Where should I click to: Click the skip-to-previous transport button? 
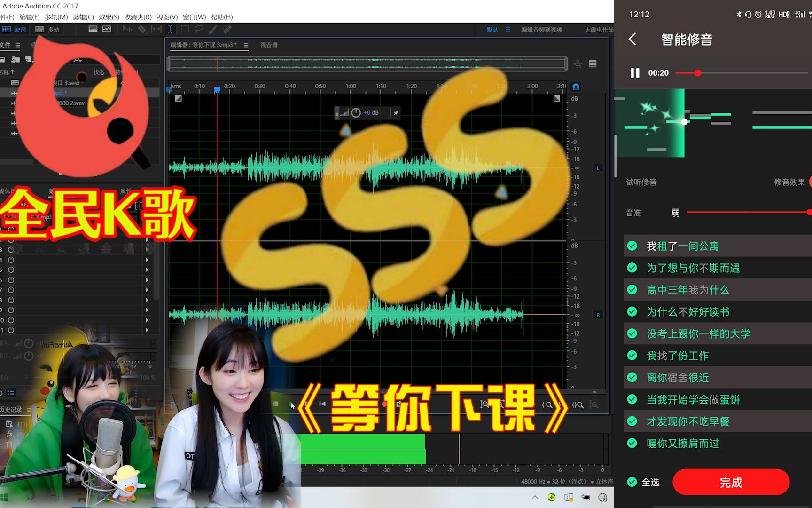click(x=322, y=404)
